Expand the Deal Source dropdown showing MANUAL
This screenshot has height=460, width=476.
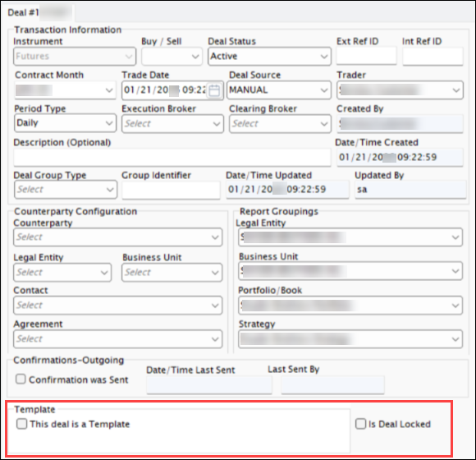click(279, 90)
